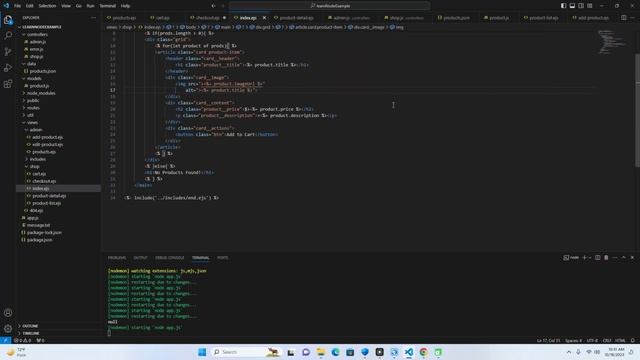Toggle secondary side bar visibility
The width and height of the screenshot is (640, 360).
[x=581, y=6]
